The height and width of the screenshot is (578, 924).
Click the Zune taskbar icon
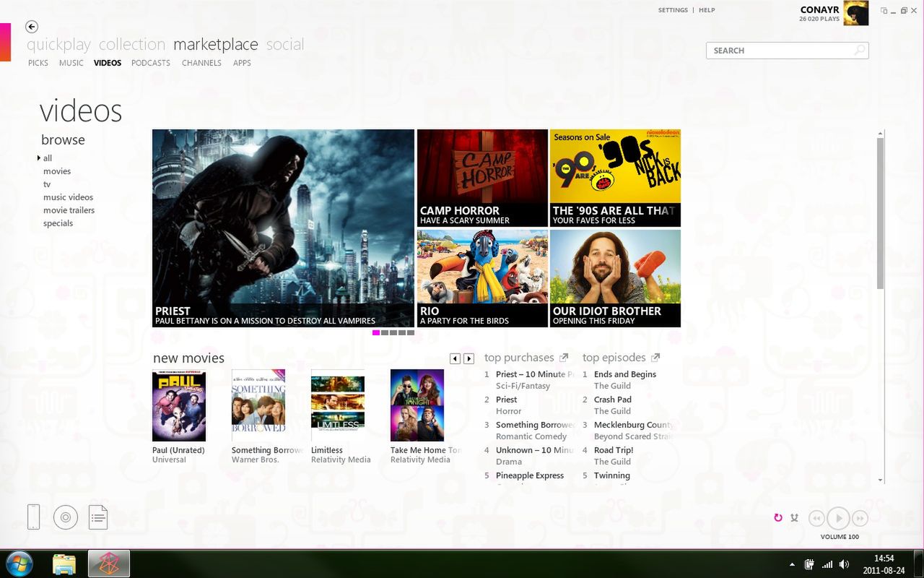point(108,564)
